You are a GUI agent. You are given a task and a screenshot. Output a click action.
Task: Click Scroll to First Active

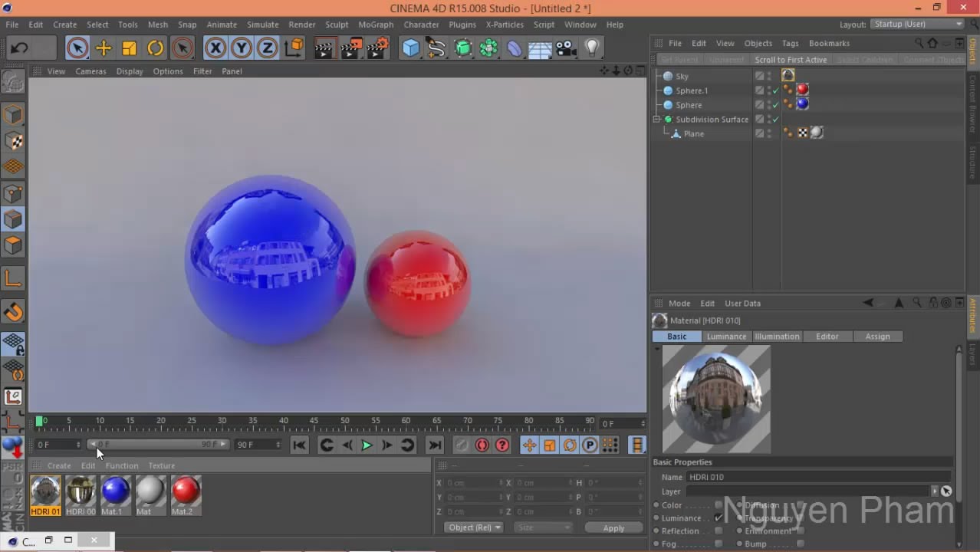click(791, 60)
